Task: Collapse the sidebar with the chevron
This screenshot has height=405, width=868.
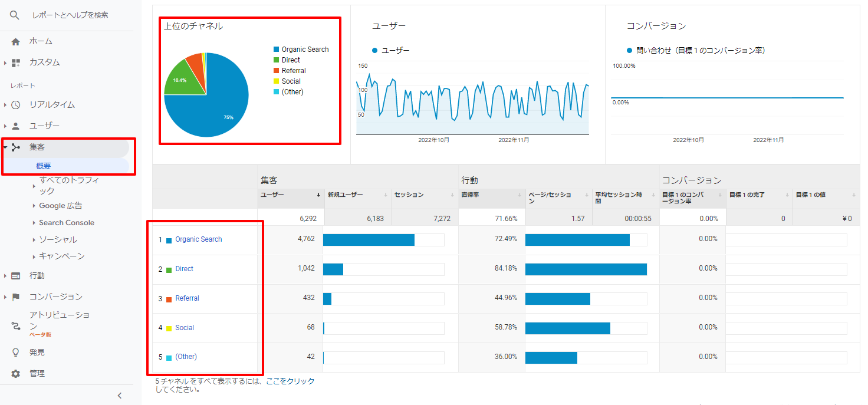Action: (x=120, y=396)
